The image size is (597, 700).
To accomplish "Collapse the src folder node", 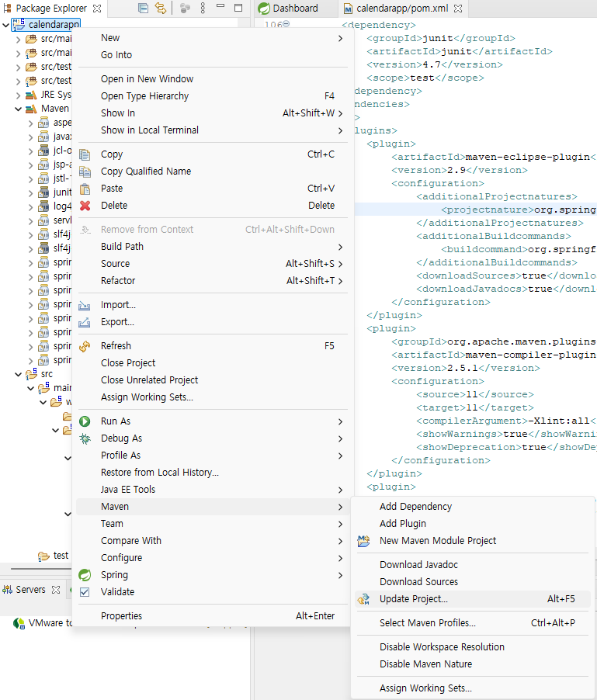I will pos(18,374).
